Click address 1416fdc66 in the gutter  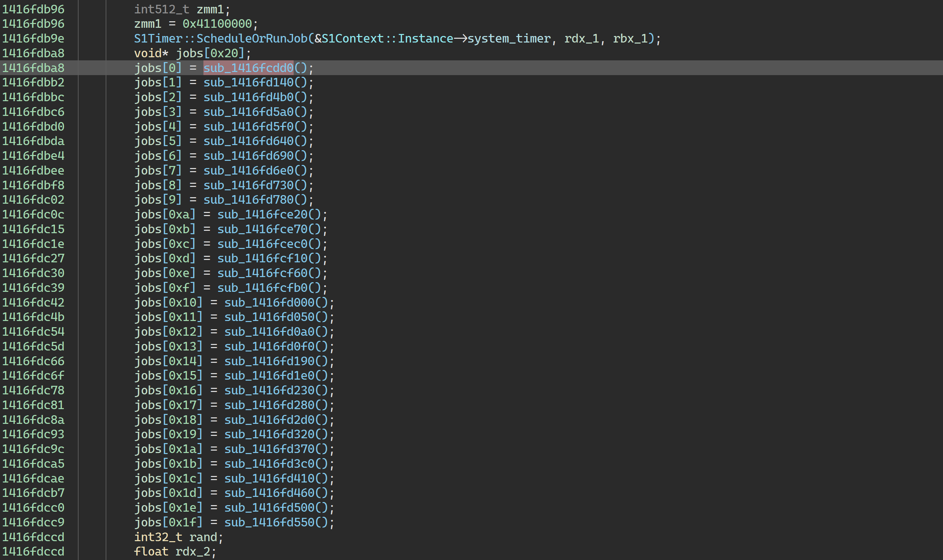click(x=33, y=361)
